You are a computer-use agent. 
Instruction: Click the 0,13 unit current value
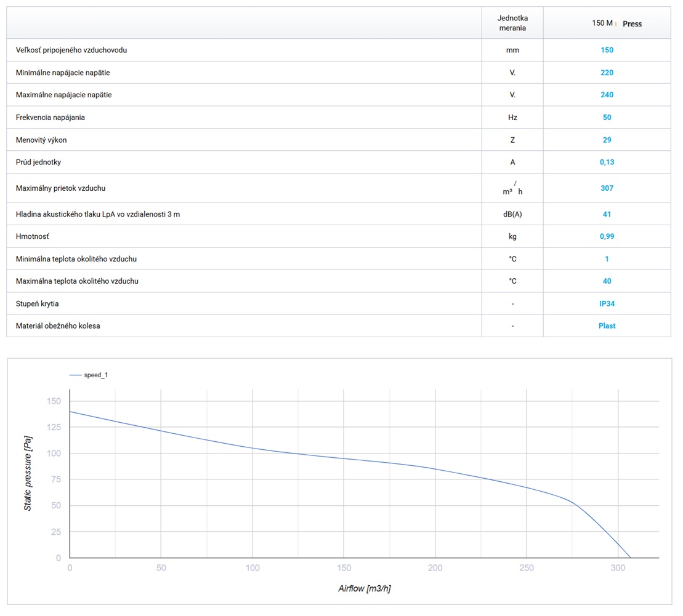pyautogui.click(x=607, y=162)
